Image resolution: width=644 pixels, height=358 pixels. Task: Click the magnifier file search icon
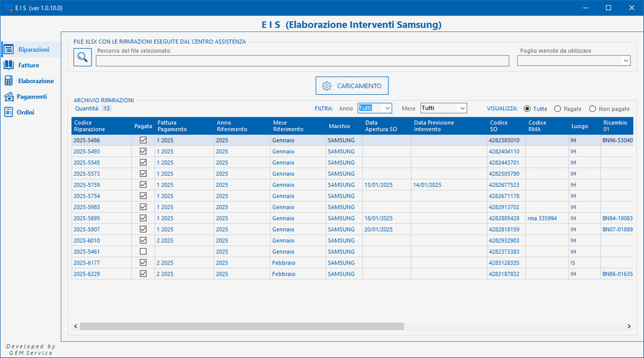tap(82, 57)
